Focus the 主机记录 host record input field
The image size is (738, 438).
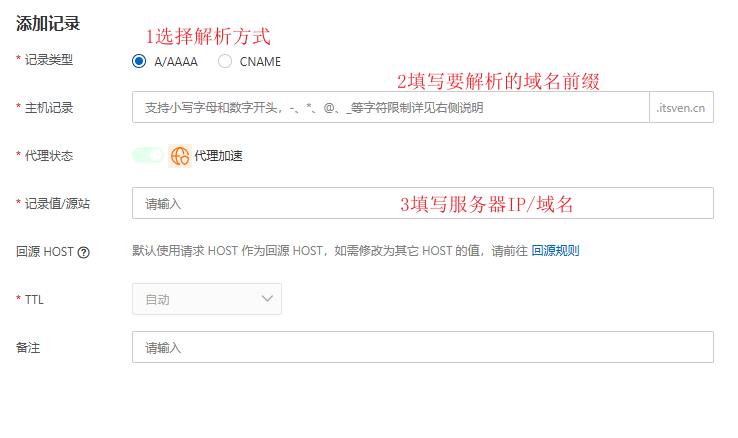390,107
